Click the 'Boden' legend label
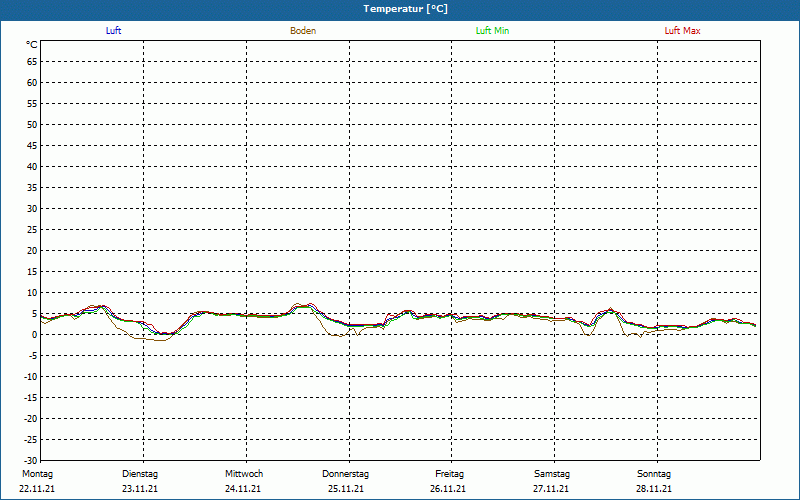Screen dimensions: 800x500 click(x=303, y=31)
